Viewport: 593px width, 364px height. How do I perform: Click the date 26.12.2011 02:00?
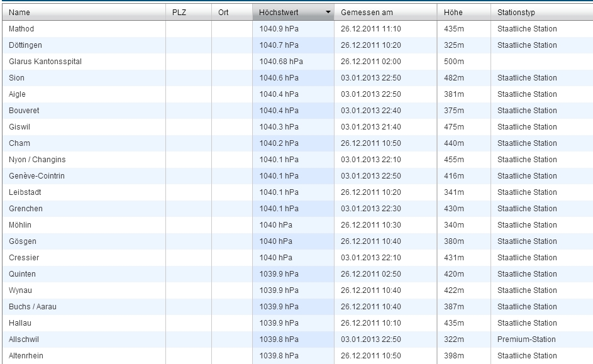tap(370, 61)
